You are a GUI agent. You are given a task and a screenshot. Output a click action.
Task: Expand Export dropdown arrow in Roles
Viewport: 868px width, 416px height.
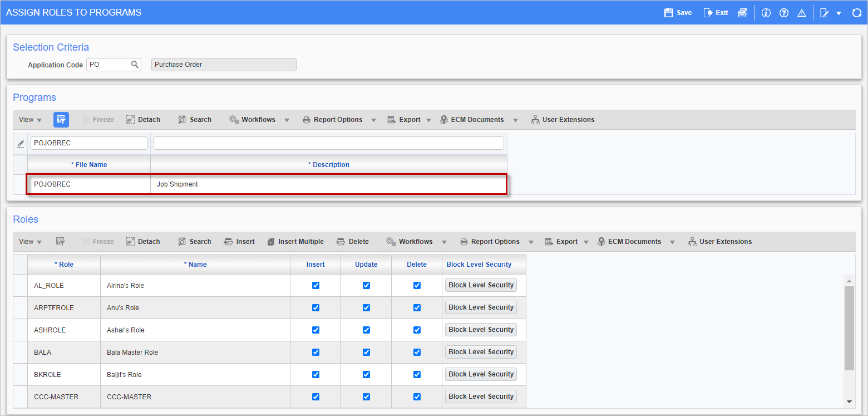tap(586, 242)
